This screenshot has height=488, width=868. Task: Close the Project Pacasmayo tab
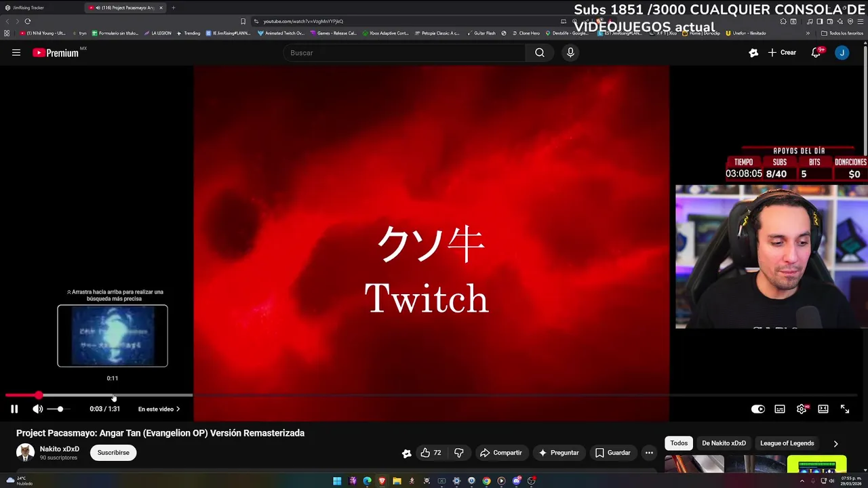tap(161, 7)
